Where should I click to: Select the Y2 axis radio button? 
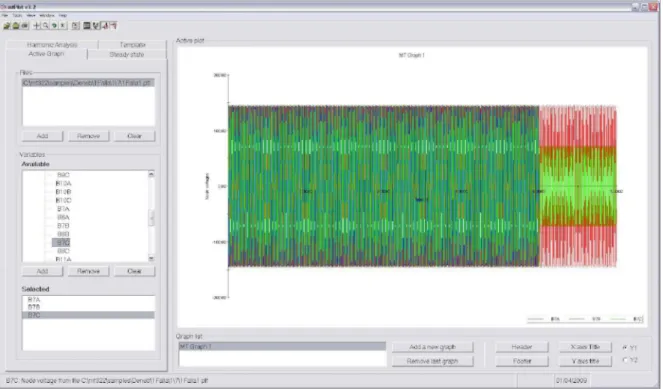coord(625,360)
